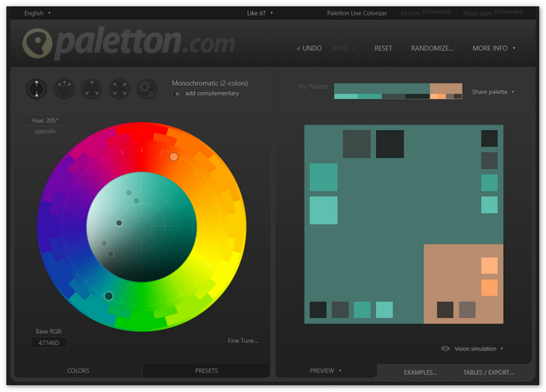Select the teal base hue handle on wheel
This screenshot has width=546, height=392.
pyautogui.click(x=108, y=296)
